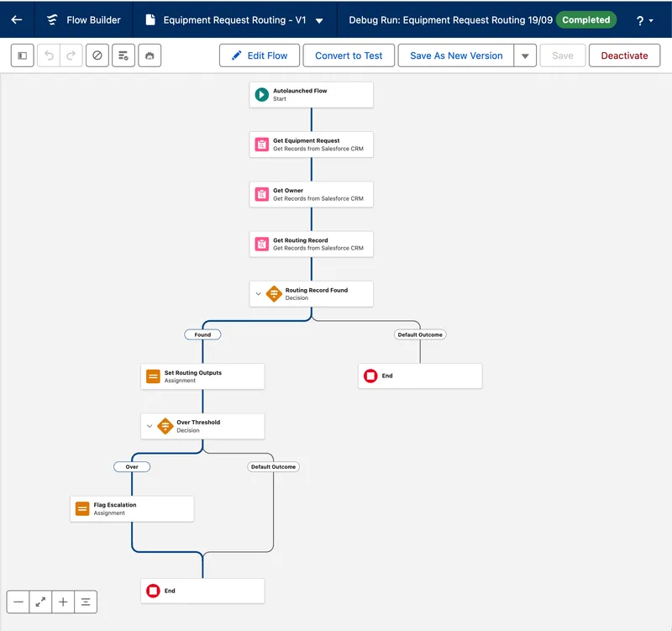The image size is (672, 631).
Task: Click the circle-slash selection mode icon
Action: point(97,55)
